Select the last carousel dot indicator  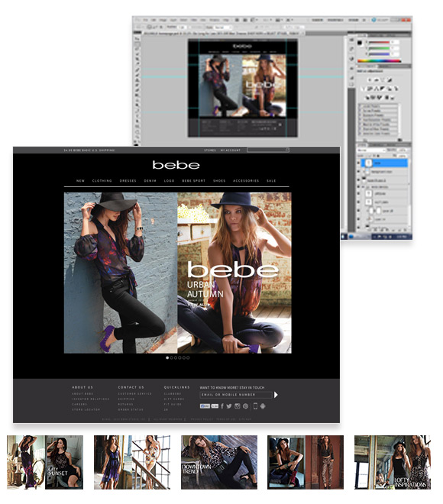(188, 357)
